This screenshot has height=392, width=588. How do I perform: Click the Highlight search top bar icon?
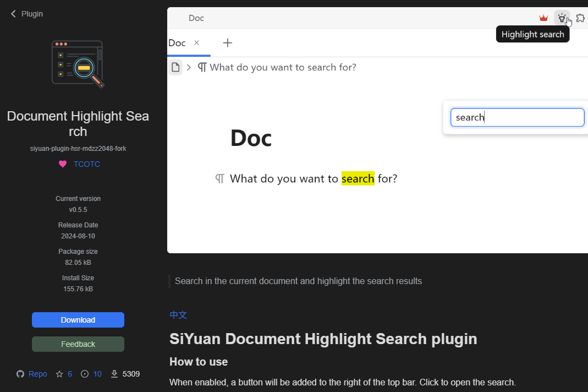tap(562, 18)
